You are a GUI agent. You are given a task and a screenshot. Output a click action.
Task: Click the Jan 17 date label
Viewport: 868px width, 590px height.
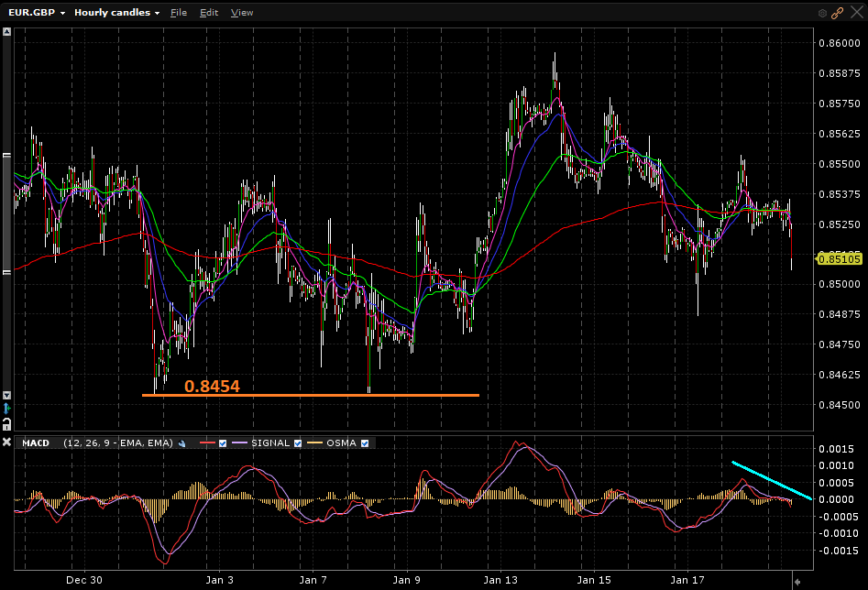click(687, 580)
